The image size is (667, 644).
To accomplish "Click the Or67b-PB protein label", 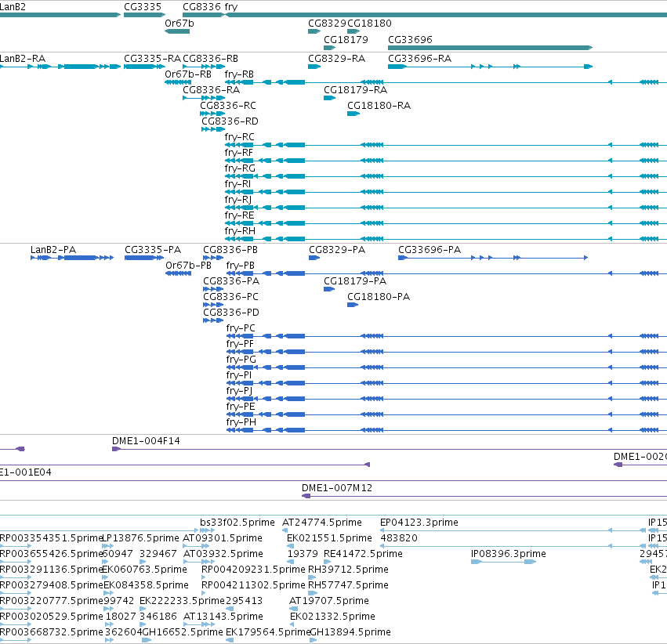I will point(188,266).
